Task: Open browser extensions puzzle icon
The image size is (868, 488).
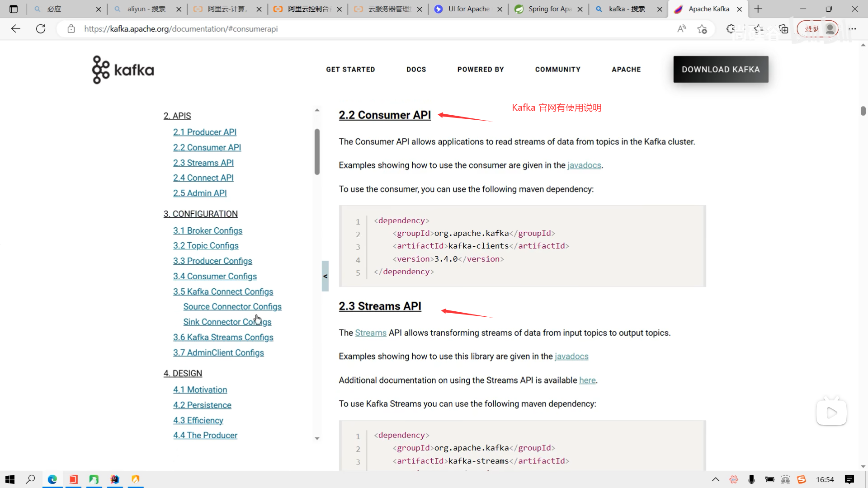Action: pyautogui.click(x=731, y=29)
